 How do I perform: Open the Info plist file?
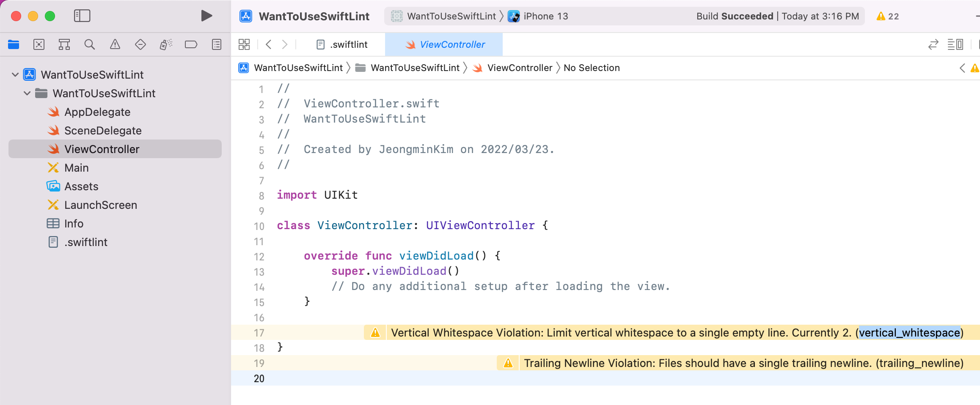click(74, 224)
